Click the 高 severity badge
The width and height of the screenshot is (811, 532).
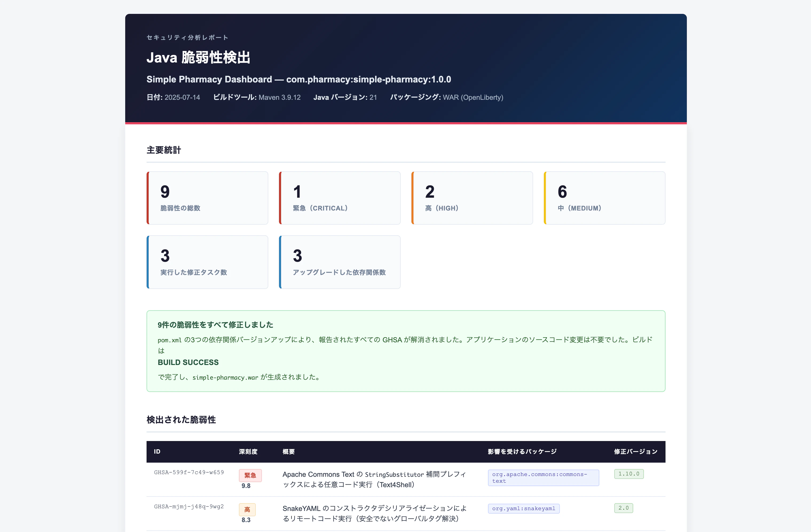click(247, 510)
